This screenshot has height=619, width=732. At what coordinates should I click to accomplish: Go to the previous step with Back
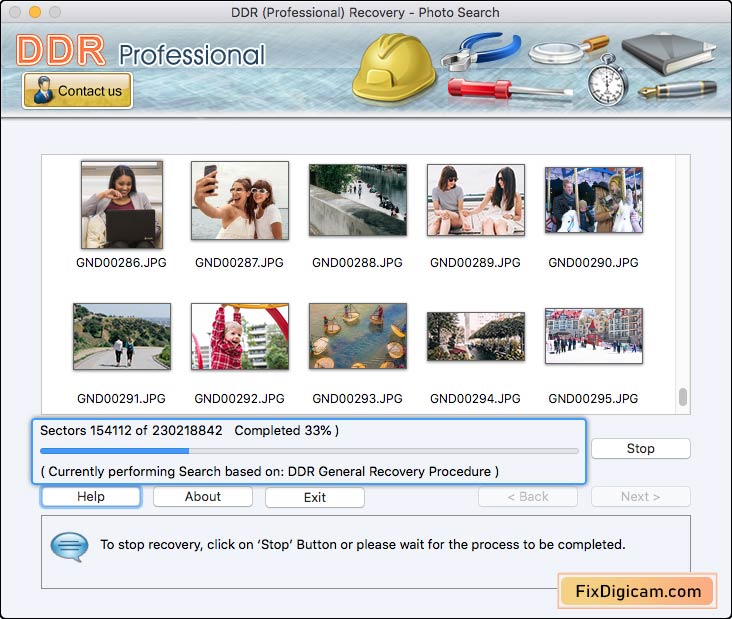point(528,497)
